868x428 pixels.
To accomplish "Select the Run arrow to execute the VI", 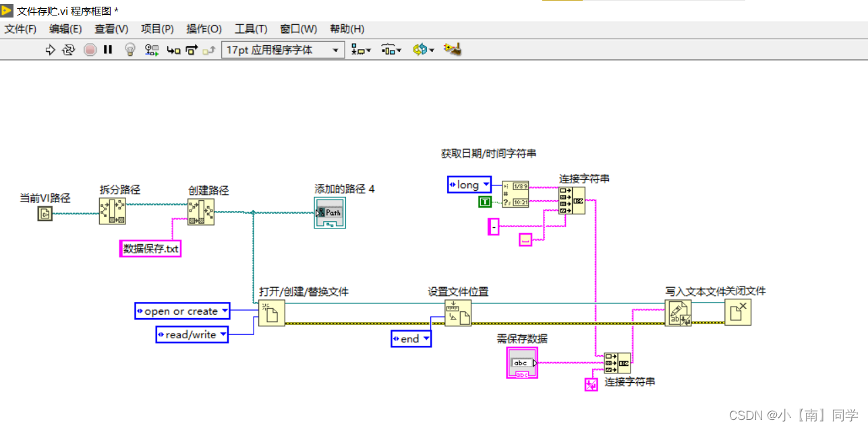I will tap(51, 49).
